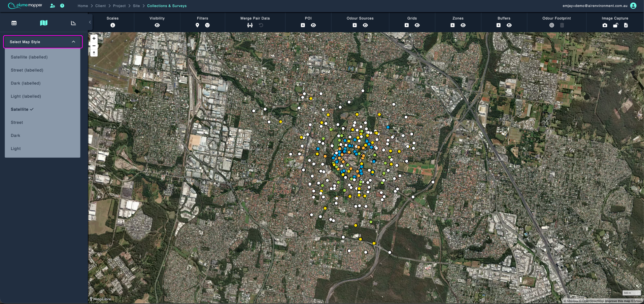Choose Satellite (labelled) map style

tap(42, 57)
